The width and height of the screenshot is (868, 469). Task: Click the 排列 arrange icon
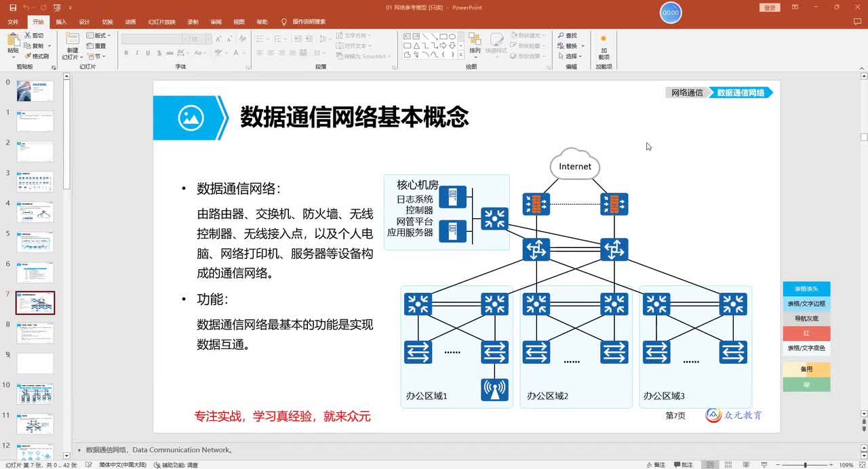(x=475, y=39)
